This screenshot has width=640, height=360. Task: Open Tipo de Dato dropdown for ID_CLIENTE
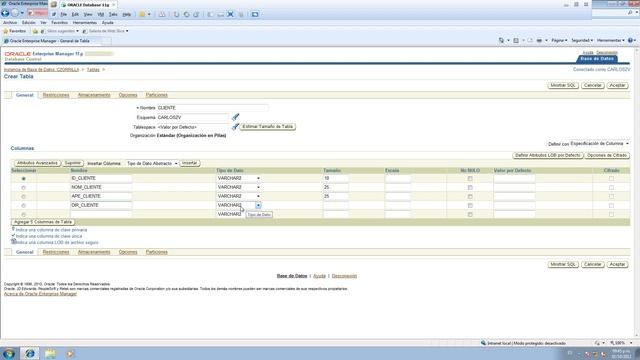tap(239, 178)
